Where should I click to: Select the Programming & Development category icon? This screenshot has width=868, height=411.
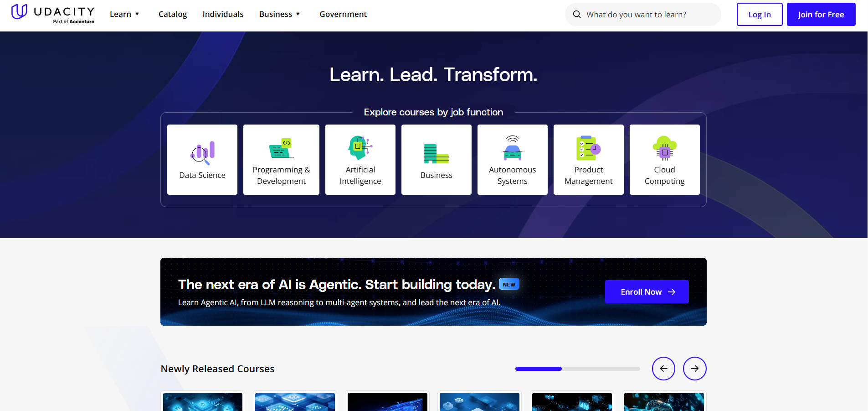pos(281,148)
